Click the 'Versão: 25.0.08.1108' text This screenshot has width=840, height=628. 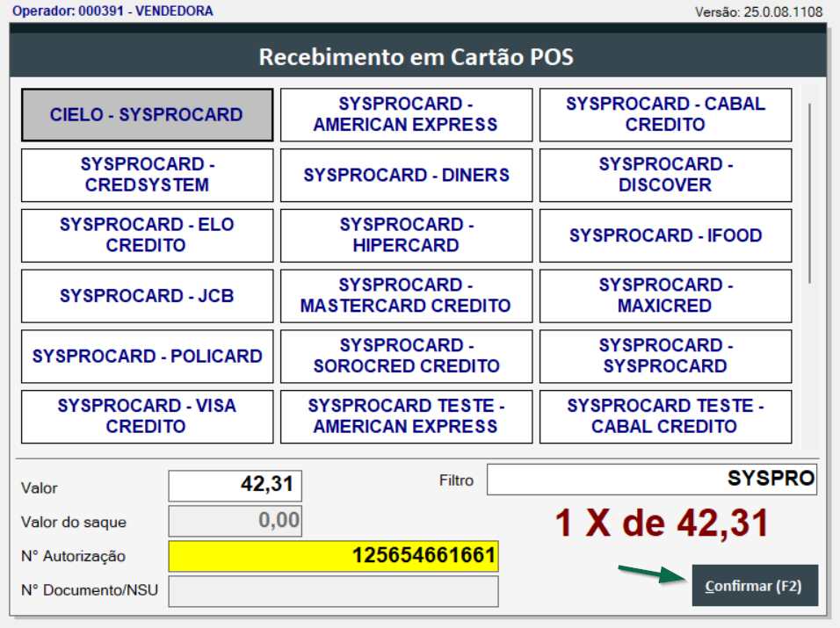click(758, 11)
